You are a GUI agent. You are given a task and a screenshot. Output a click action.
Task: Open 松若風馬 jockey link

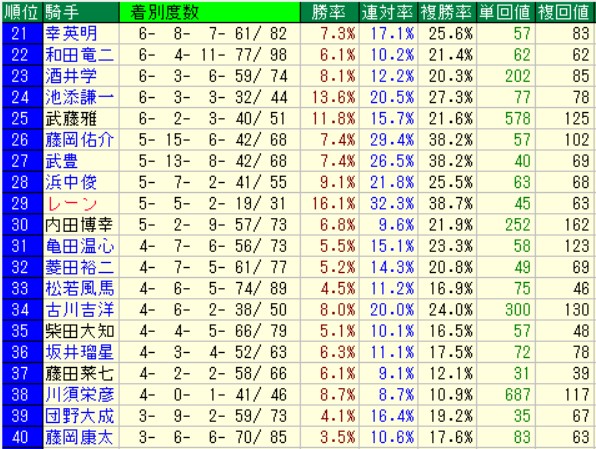coord(79,289)
